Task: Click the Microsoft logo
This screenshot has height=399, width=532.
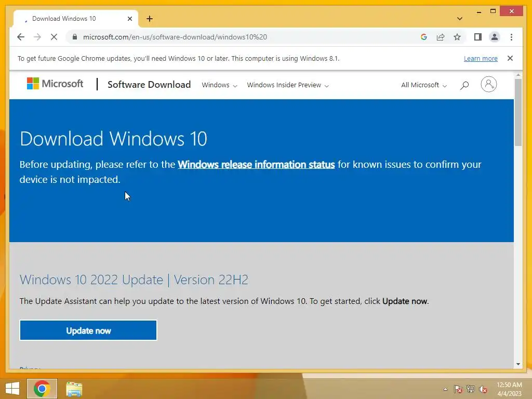Action: (55, 84)
